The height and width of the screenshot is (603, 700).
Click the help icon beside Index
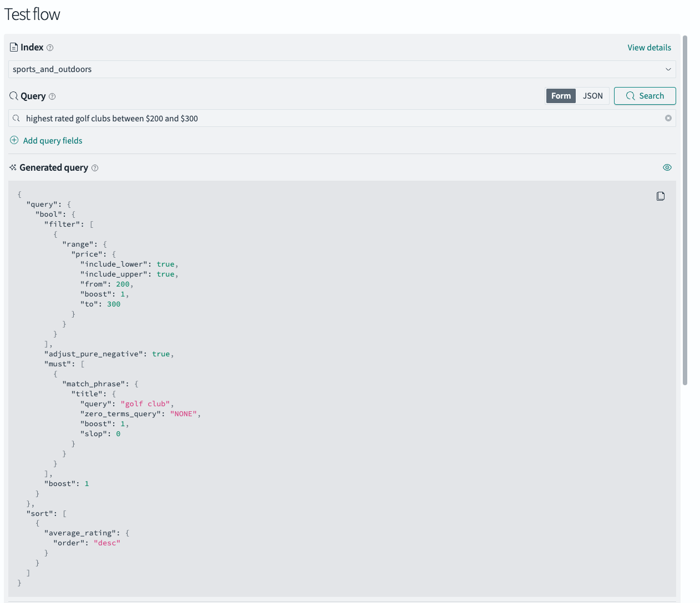point(49,47)
